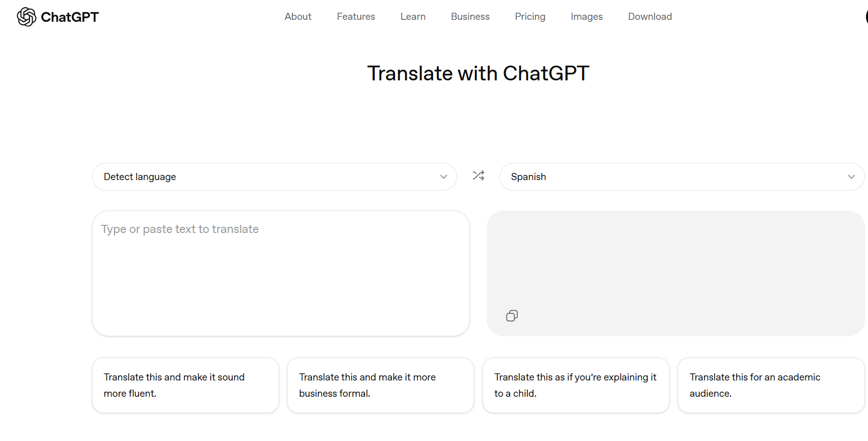Go to the Download page
Screen dimensions: 868x441
650,16
